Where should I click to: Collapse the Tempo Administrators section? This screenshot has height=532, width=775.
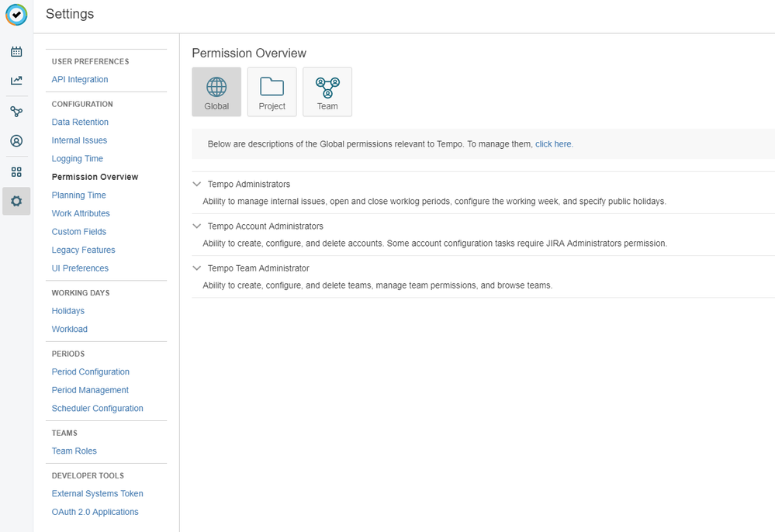[x=197, y=185]
